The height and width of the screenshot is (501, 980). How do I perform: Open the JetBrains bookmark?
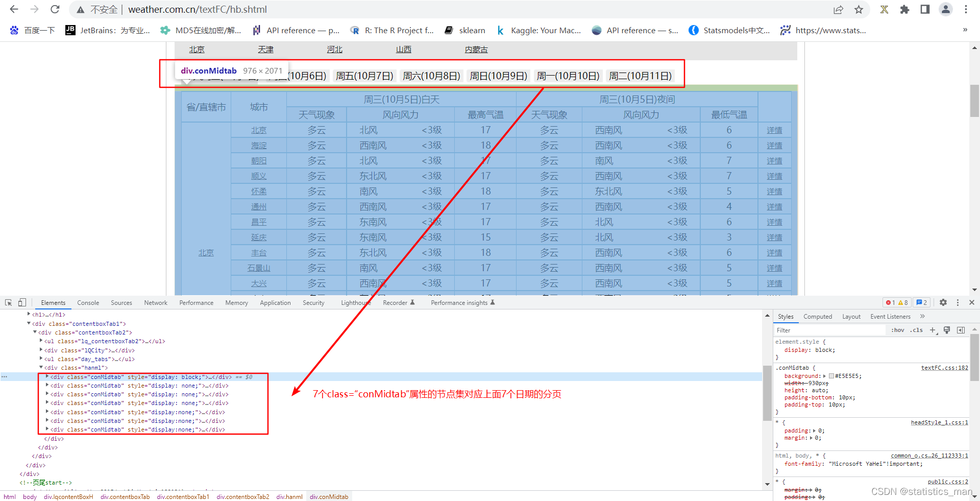point(108,31)
